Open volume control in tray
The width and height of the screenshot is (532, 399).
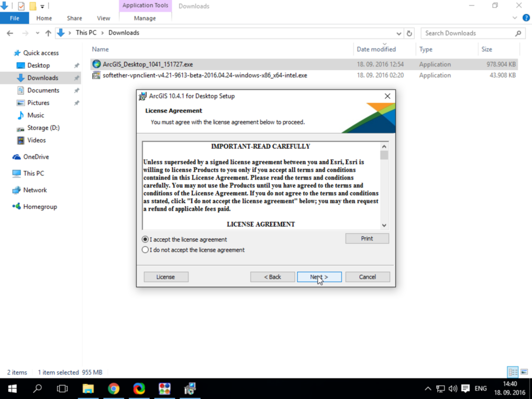pos(453,389)
